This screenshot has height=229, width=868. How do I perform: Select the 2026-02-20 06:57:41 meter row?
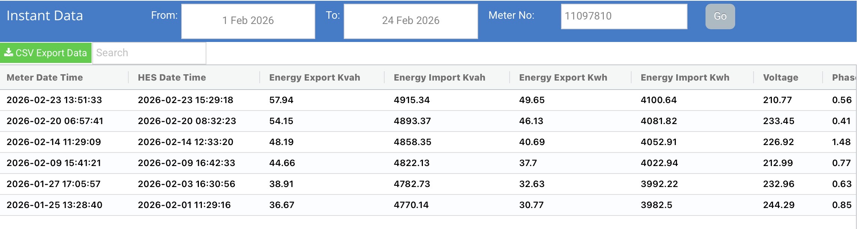(55, 121)
